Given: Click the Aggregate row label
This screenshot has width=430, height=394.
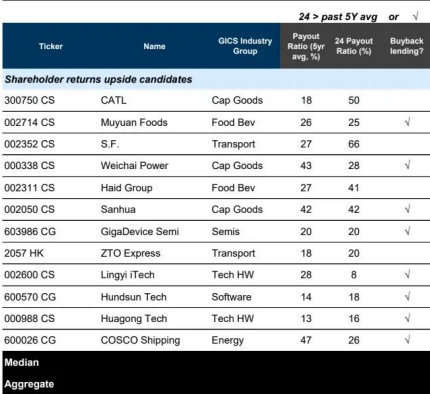Looking at the screenshot, I should tap(29, 384).
